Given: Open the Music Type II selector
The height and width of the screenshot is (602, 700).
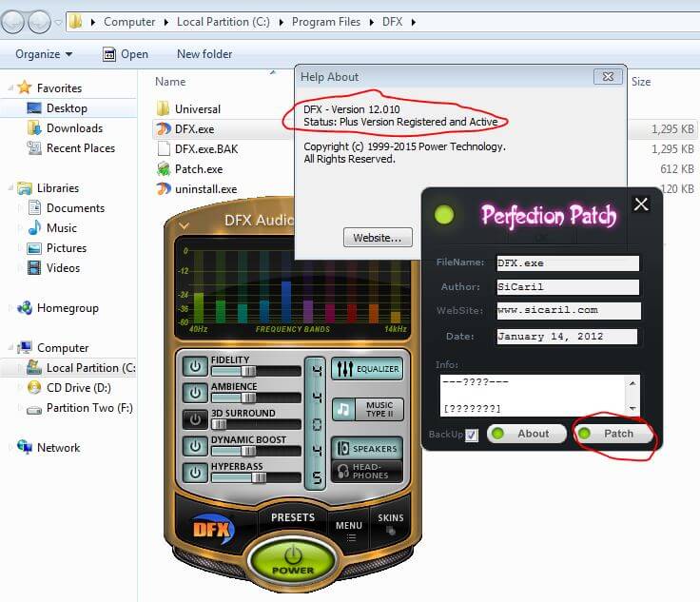Looking at the screenshot, I should point(367,409).
